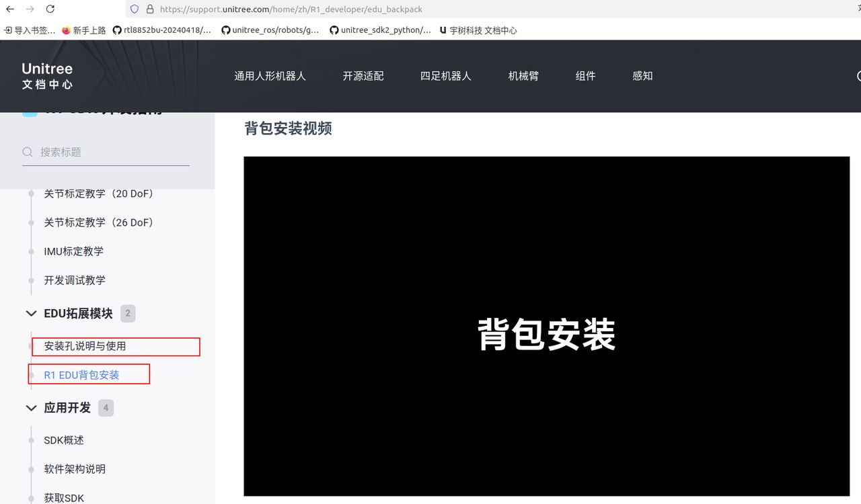Open the 开源适配 nav menu
Screen dimensions: 861x504
(x=363, y=76)
